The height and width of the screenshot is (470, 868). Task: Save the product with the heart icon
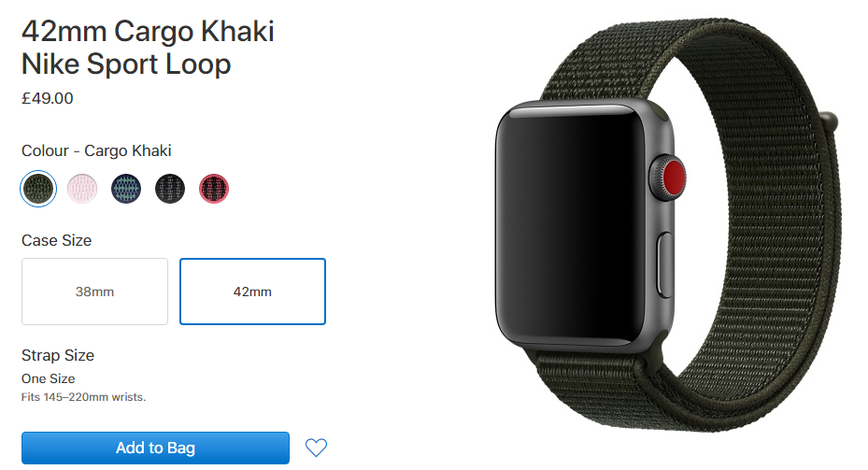(316, 448)
